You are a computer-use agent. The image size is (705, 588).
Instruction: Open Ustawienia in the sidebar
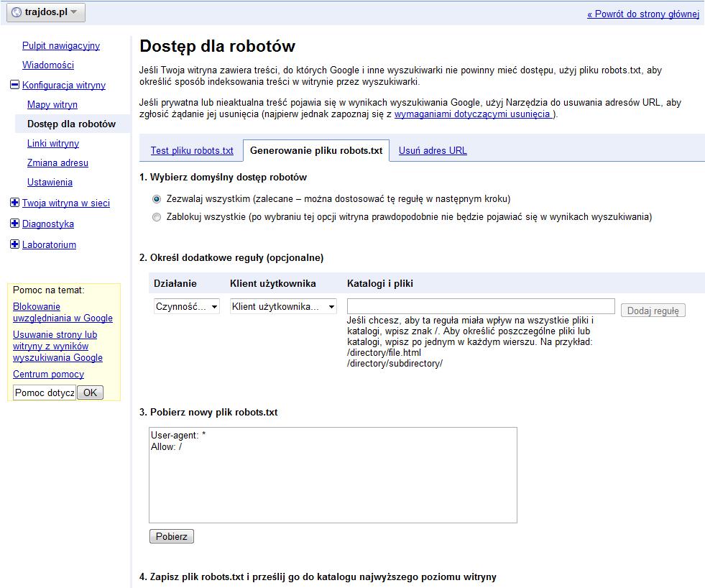50,182
